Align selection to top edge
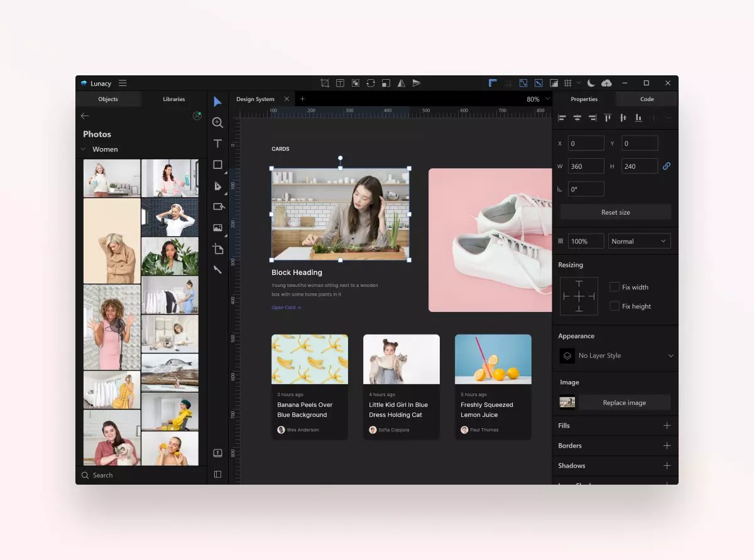This screenshot has height=560, width=754. coord(608,118)
